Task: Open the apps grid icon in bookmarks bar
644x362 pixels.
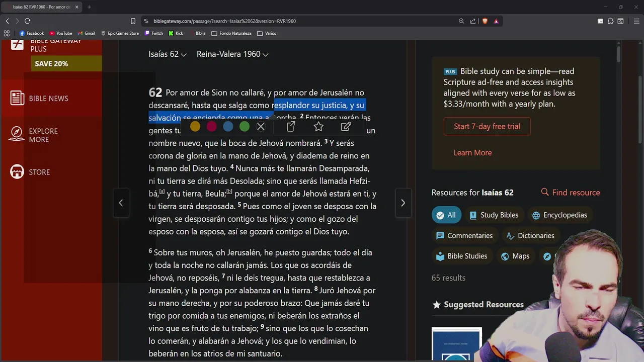Action: [x=7, y=33]
